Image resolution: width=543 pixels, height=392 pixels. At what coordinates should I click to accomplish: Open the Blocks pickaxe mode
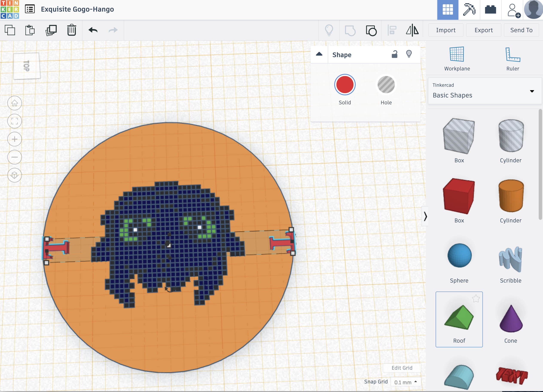pyautogui.click(x=469, y=10)
